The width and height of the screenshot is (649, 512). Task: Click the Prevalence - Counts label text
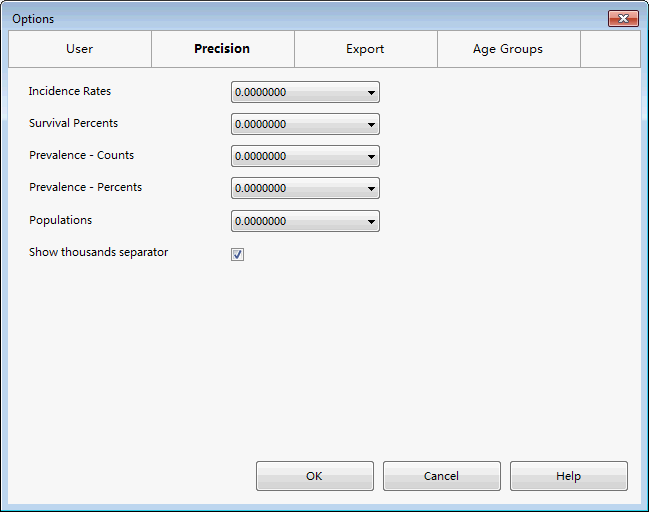(x=81, y=156)
